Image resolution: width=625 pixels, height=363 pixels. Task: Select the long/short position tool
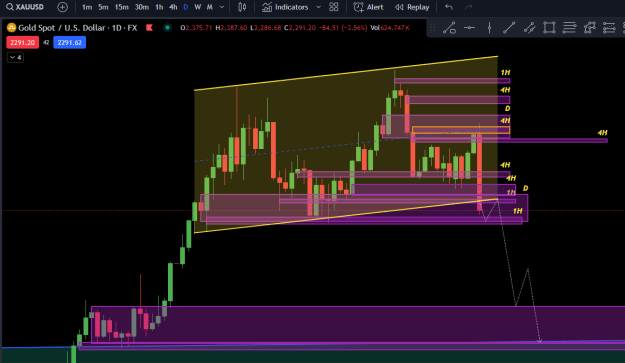pos(609,27)
